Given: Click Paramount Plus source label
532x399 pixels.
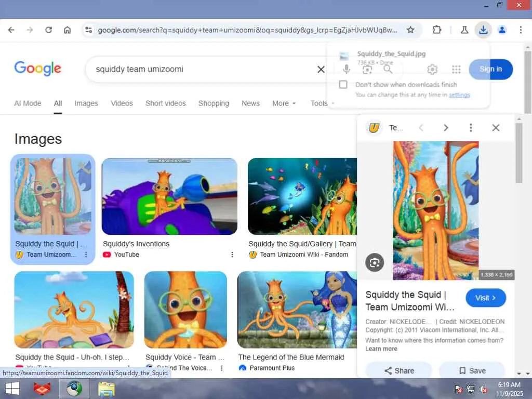Looking at the screenshot, I should [x=272, y=368].
